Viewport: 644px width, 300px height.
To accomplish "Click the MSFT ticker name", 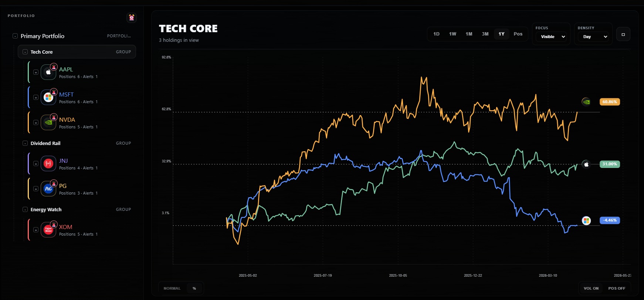I will pyautogui.click(x=66, y=94).
